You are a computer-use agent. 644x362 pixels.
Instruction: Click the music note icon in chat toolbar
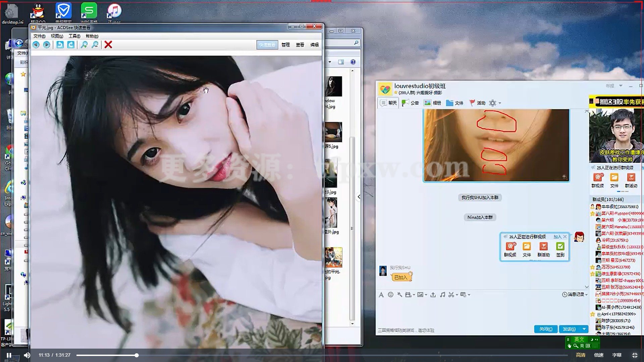(442, 295)
